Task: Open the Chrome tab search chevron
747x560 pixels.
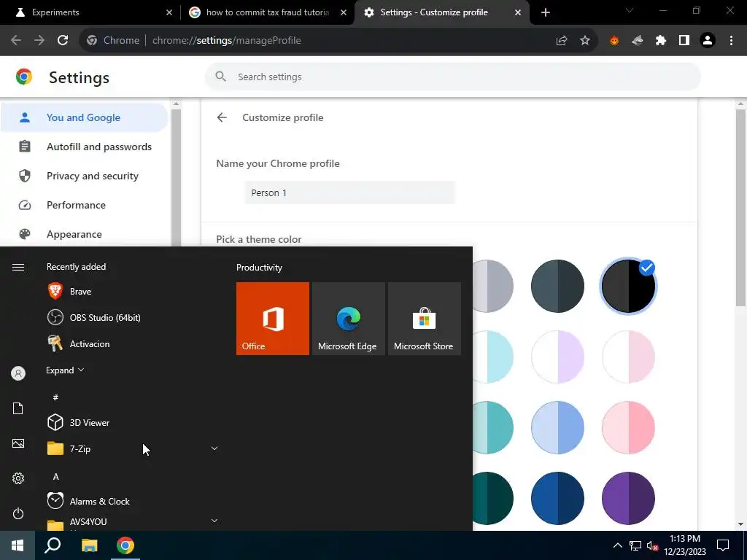Action: 630,10
